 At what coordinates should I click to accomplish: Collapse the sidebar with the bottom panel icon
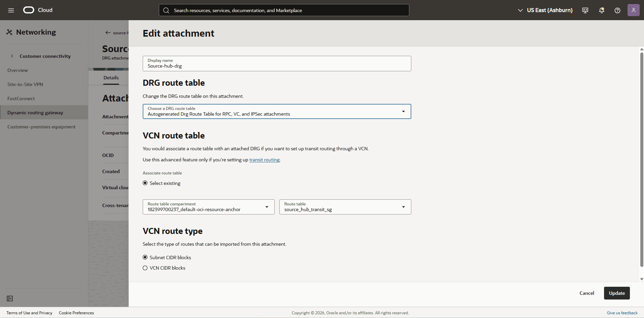click(x=10, y=299)
